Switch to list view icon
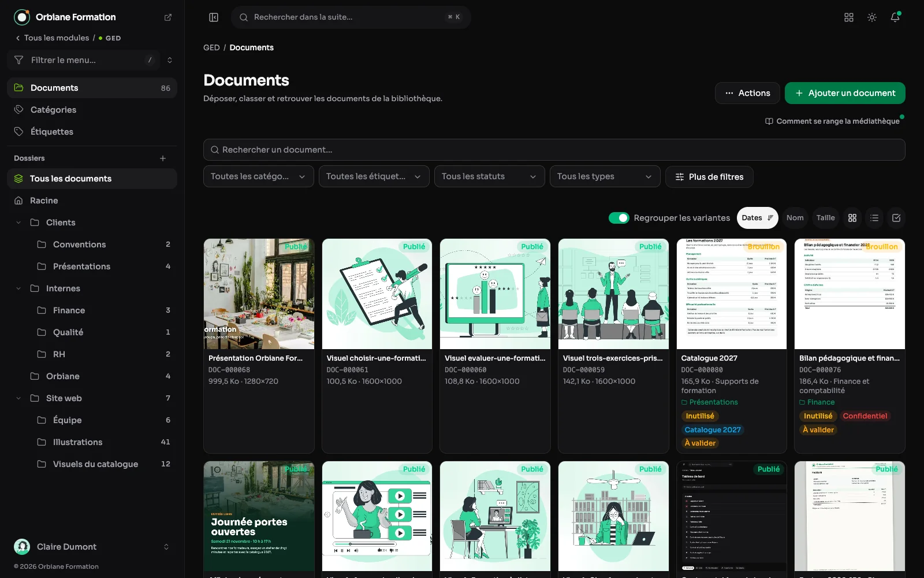This screenshot has height=578, width=924. (874, 218)
